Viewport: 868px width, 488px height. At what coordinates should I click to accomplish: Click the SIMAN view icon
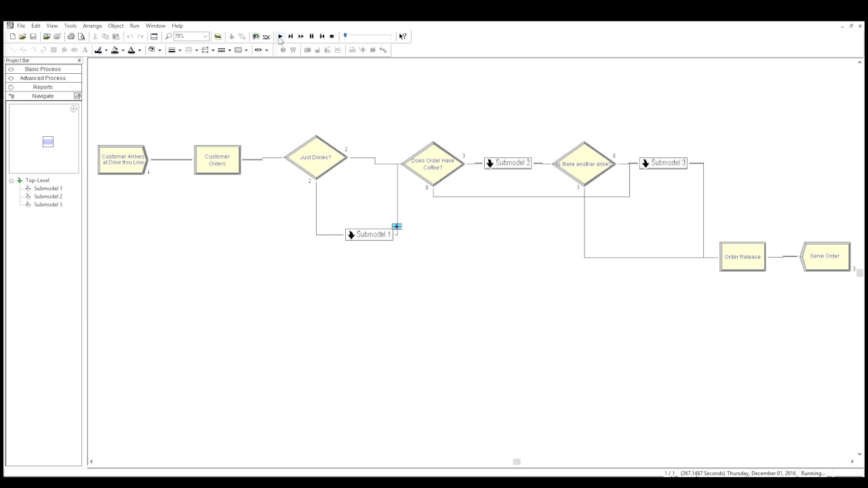point(266,37)
